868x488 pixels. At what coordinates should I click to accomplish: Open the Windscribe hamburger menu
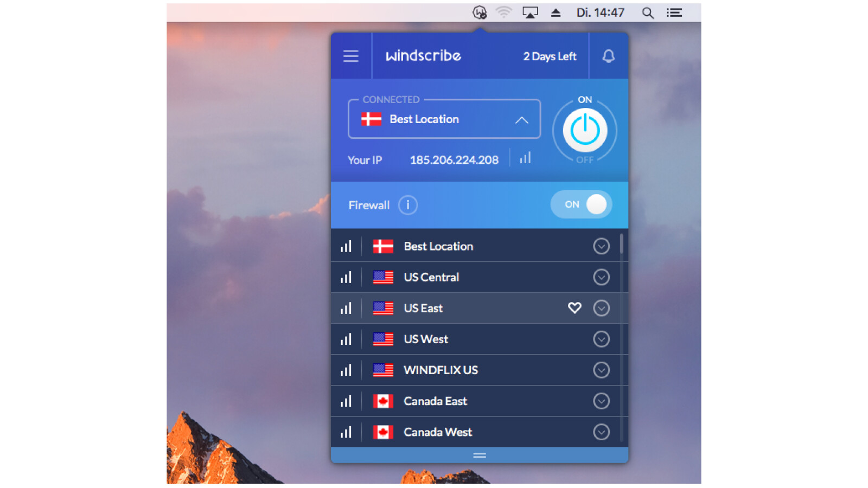350,56
